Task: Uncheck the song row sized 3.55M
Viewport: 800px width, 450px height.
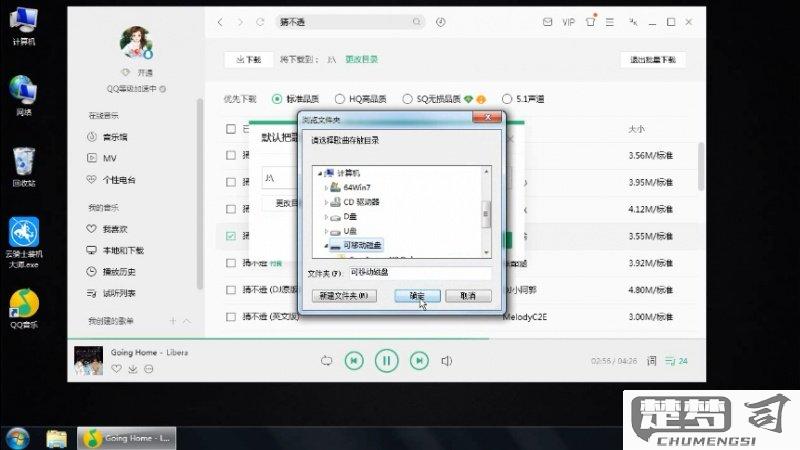Action: tap(231, 236)
